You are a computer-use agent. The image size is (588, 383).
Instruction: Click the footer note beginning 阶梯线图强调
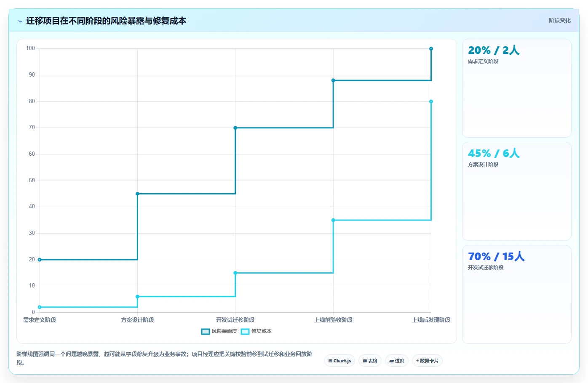tap(164, 358)
